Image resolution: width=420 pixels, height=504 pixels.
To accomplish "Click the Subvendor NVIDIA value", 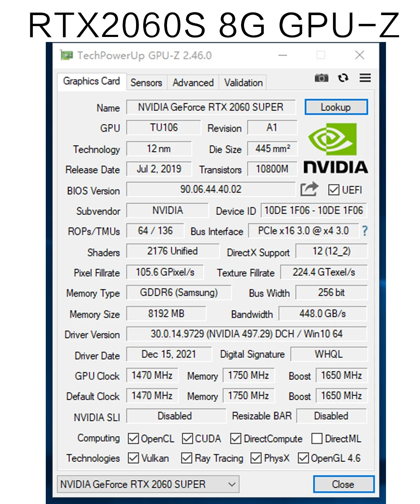I will pyautogui.click(x=167, y=210).
